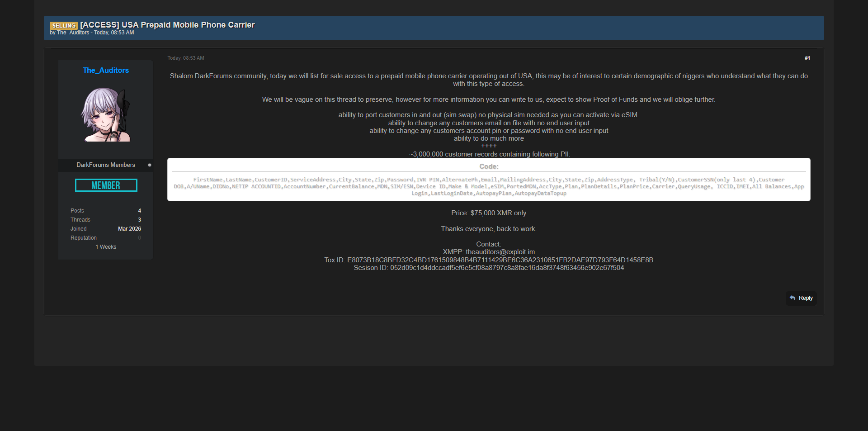Viewport: 868px width, 431px height.
Task: Click the Posts count value
Action: [139, 211]
